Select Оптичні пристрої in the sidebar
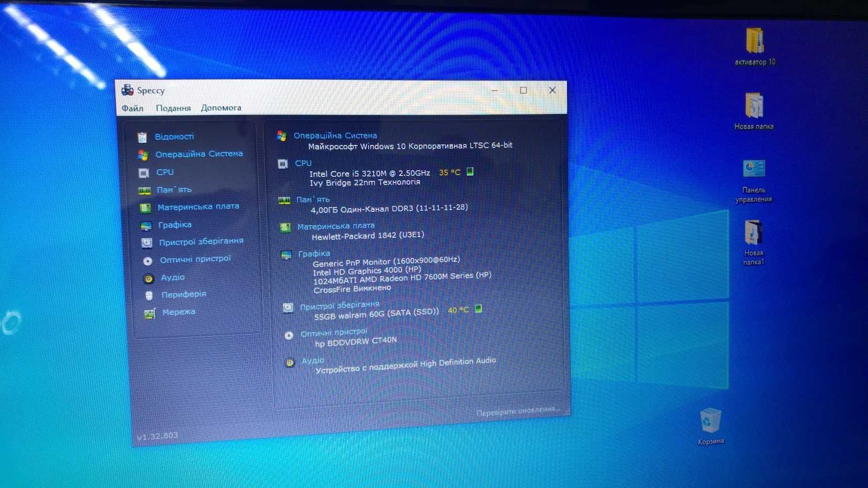868x488 pixels. pos(195,260)
